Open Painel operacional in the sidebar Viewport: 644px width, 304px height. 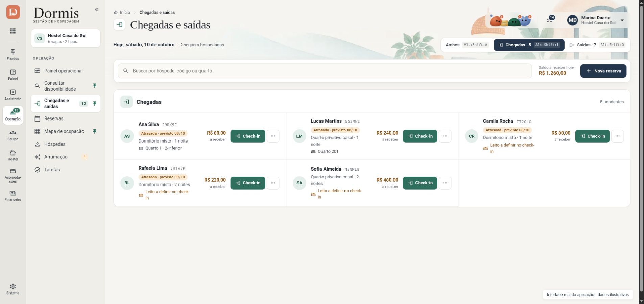coord(66,71)
